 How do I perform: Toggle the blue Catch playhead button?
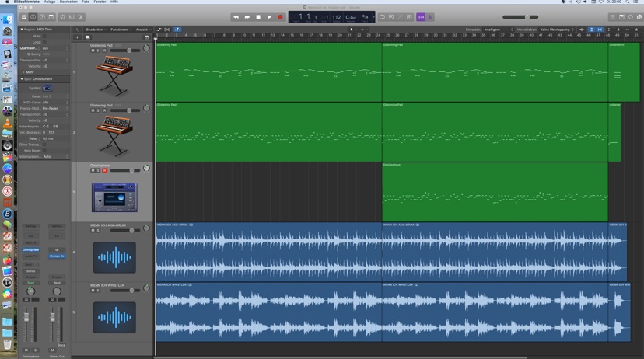pos(177,30)
